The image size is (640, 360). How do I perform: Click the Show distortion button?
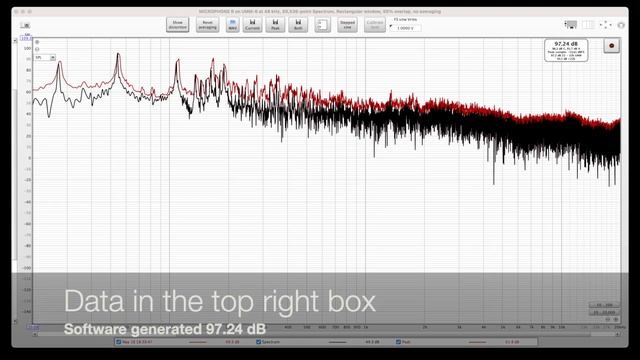(x=178, y=25)
